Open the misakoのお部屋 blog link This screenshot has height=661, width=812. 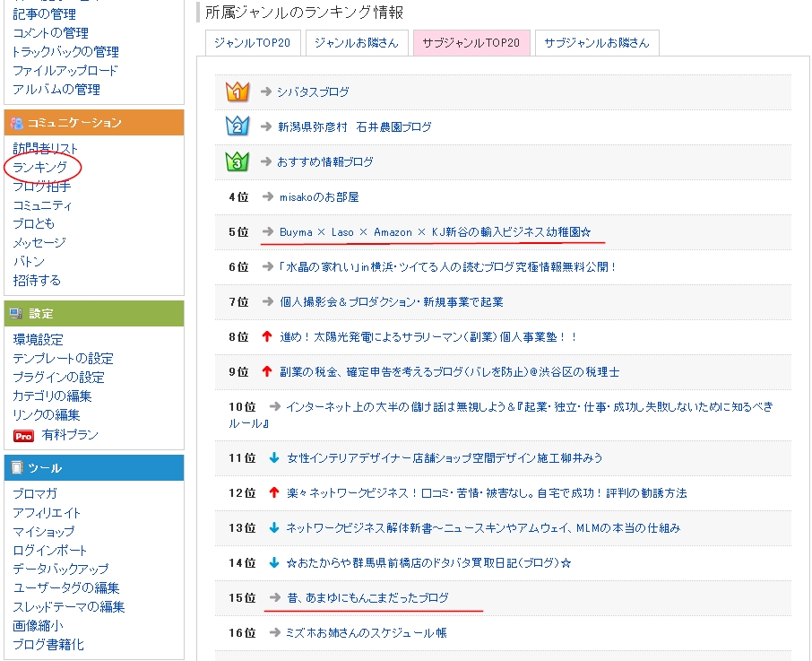point(318,196)
